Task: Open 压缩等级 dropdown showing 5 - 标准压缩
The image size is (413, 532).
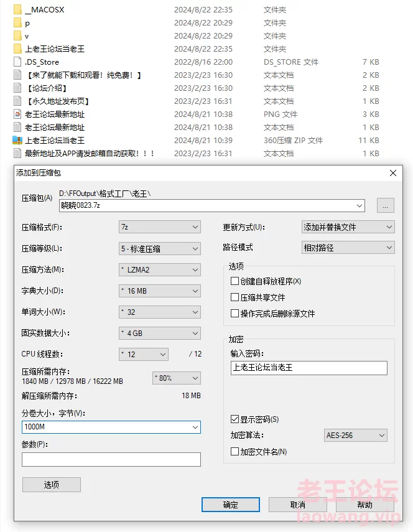Action: 160,249
